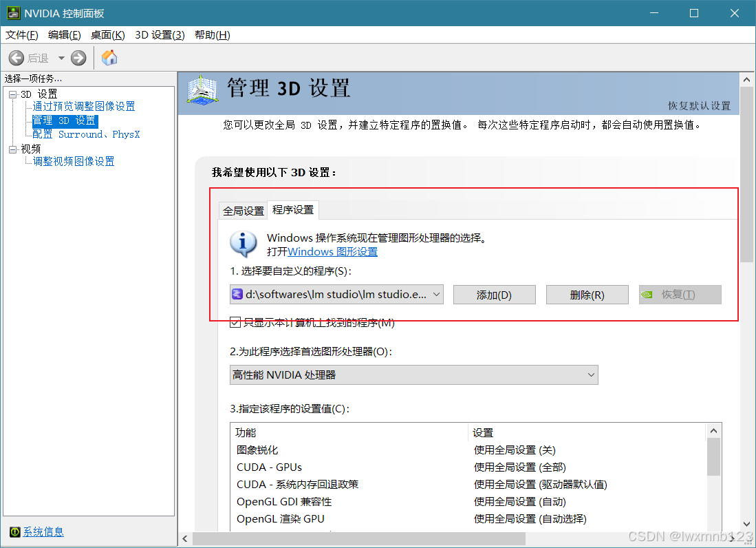Open 桌面(K) menu
756x548 pixels.
pos(107,35)
